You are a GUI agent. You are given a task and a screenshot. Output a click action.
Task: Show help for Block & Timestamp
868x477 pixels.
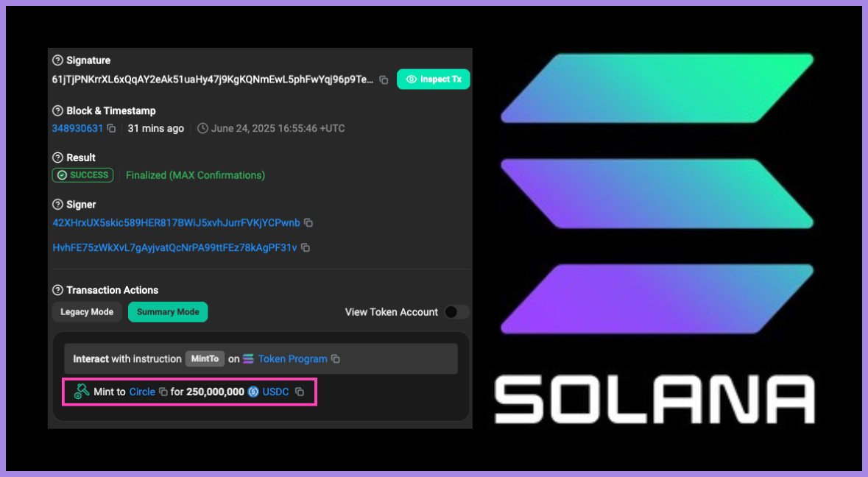point(57,110)
